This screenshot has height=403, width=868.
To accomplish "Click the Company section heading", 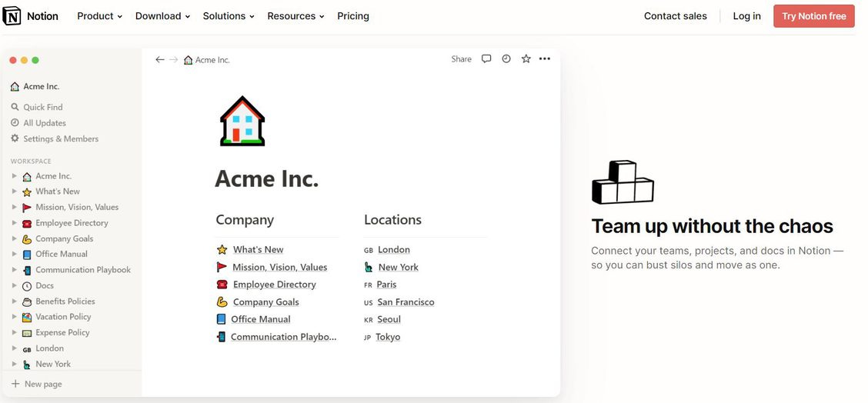I will click(x=245, y=220).
